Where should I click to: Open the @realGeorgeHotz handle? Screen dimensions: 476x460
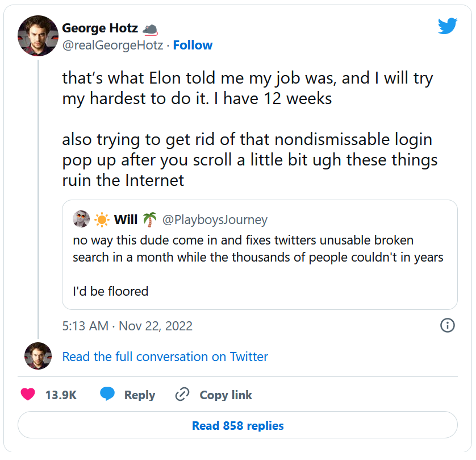pos(112,45)
